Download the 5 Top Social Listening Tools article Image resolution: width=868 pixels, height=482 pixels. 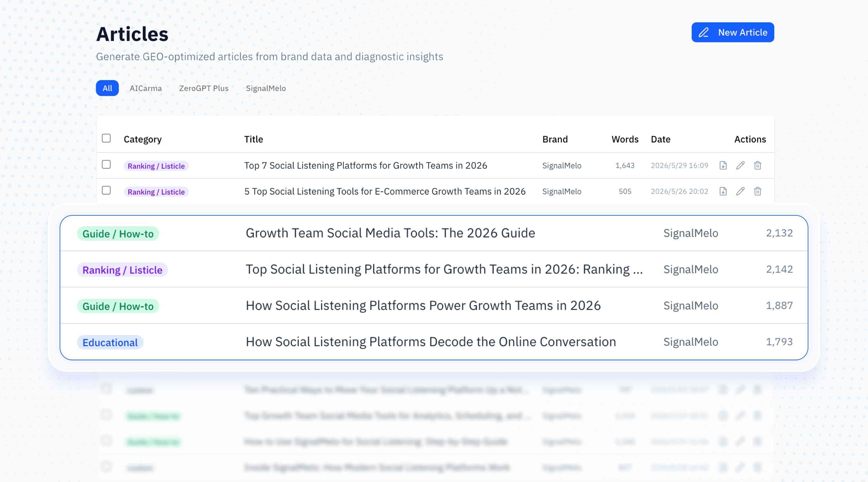click(x=723, y=191)
